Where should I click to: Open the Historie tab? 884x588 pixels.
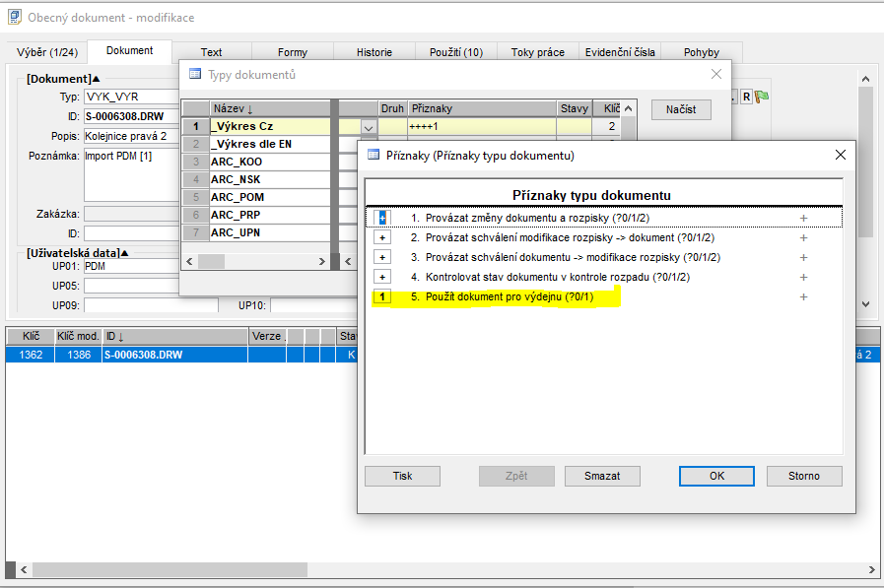pos(374,52)
